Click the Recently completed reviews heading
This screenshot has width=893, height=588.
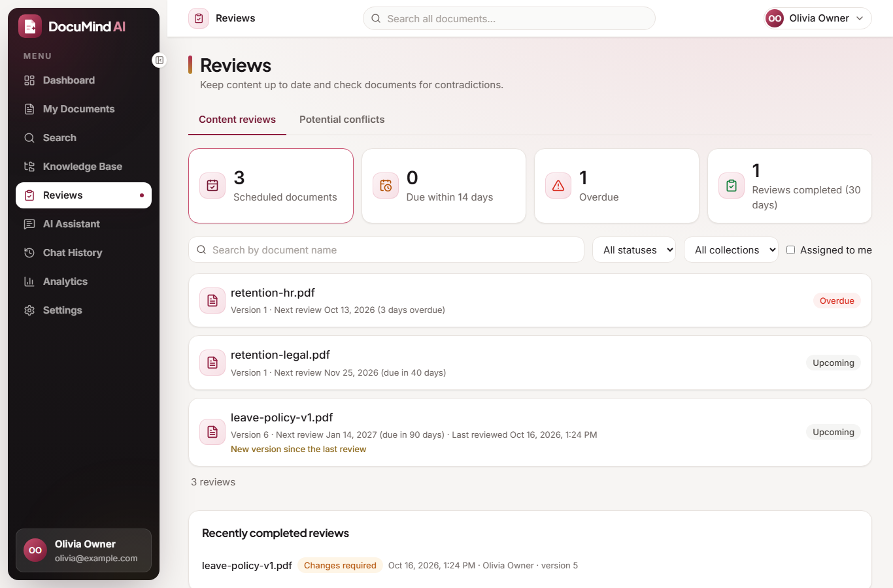tap(275, 533)
